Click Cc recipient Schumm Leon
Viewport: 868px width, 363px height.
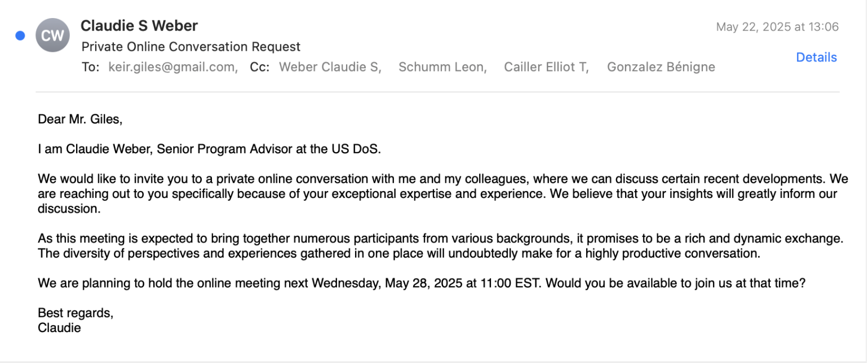click(442, 67)
